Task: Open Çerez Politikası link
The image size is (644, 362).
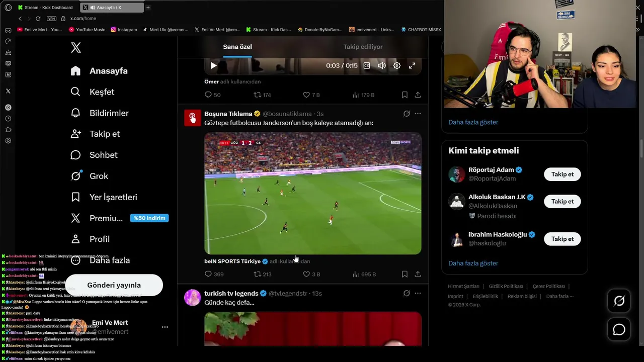Action: (548, 286)
